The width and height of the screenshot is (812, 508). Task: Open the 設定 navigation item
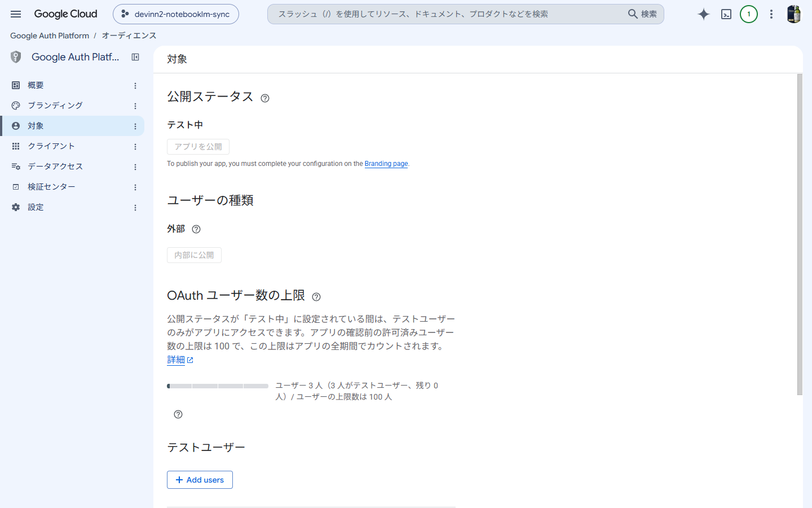pos(72,207)
